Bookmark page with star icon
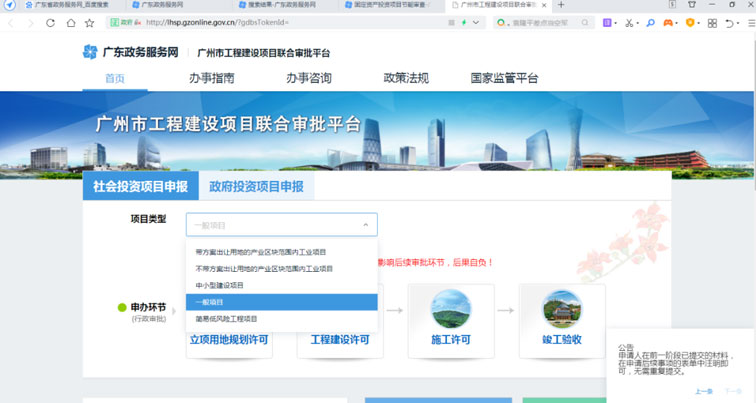This screenshot has height=403, width=756. (x=90, y=23)
